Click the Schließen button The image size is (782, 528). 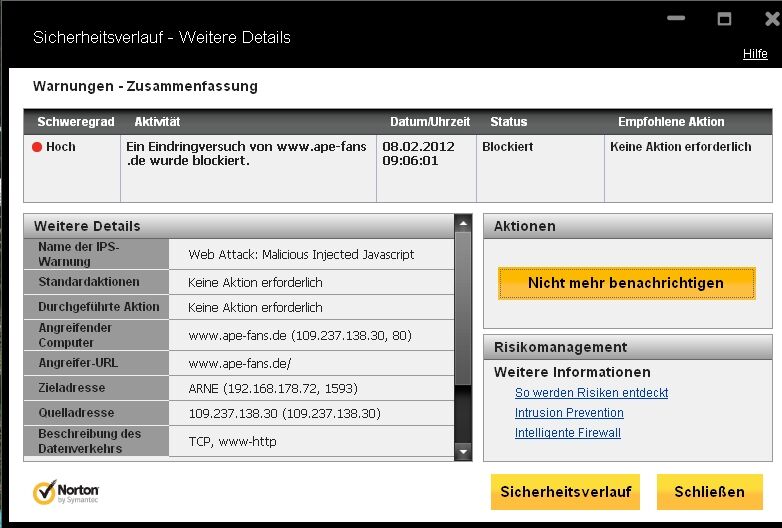click(709, 492)
